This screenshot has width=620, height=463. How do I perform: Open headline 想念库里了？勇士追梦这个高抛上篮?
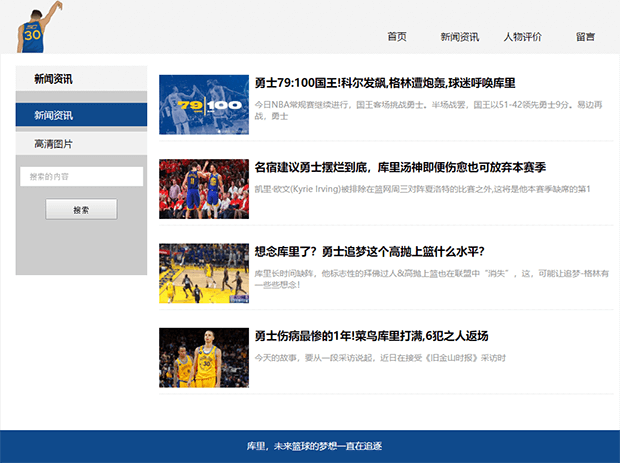369,251
